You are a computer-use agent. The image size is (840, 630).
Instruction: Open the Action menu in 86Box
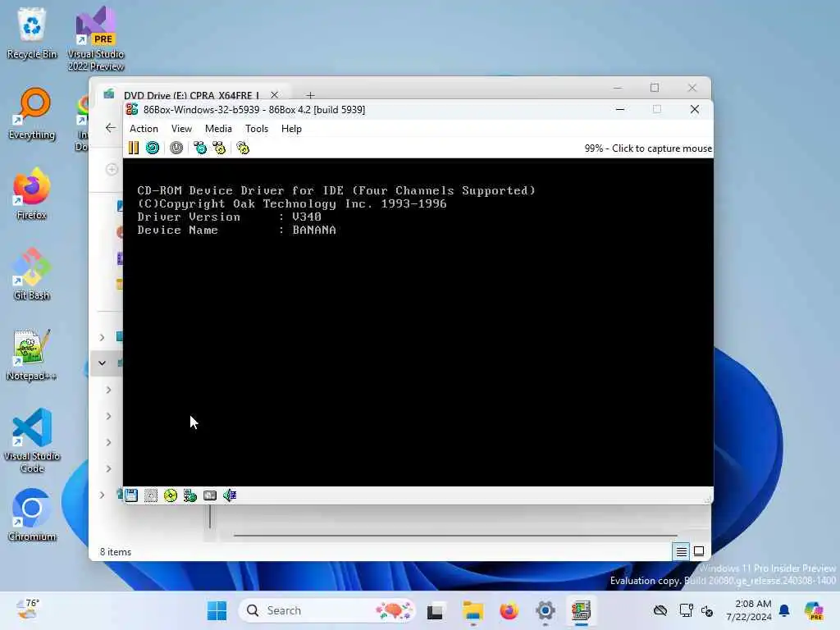click(x=144, y=129)
